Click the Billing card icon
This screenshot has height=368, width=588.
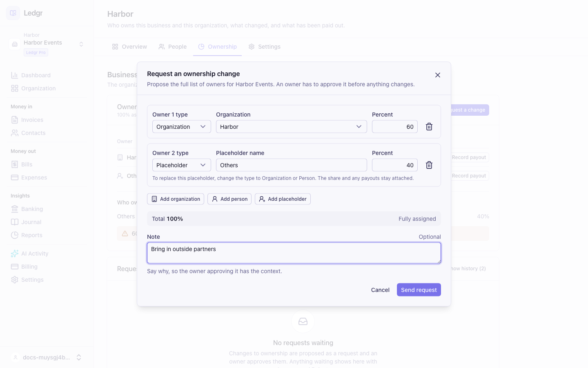(15, 267)
